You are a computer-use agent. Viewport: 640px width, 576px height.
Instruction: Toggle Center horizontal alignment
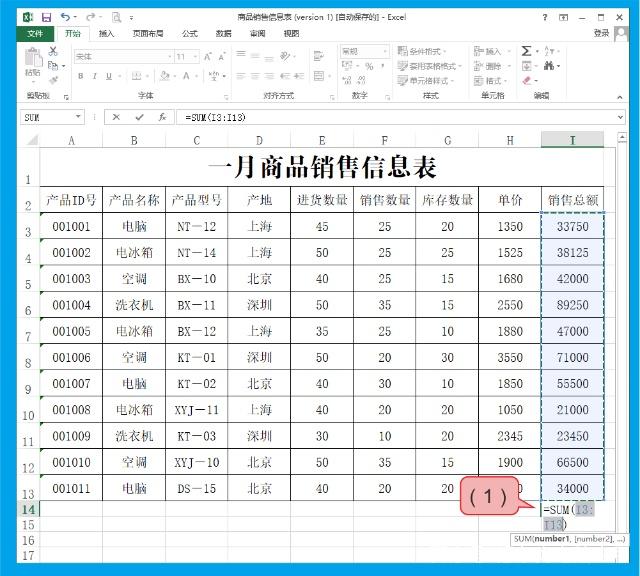point(255,76)
